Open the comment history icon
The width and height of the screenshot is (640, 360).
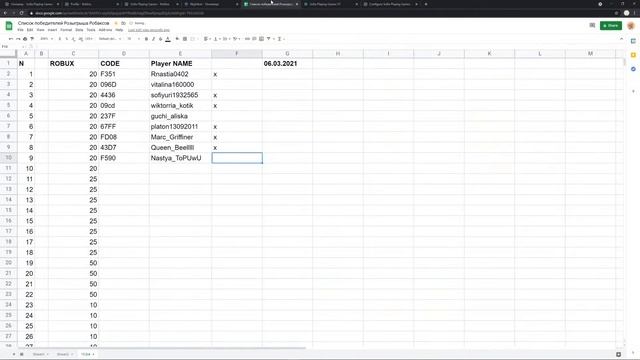click(x=592, y=25)
